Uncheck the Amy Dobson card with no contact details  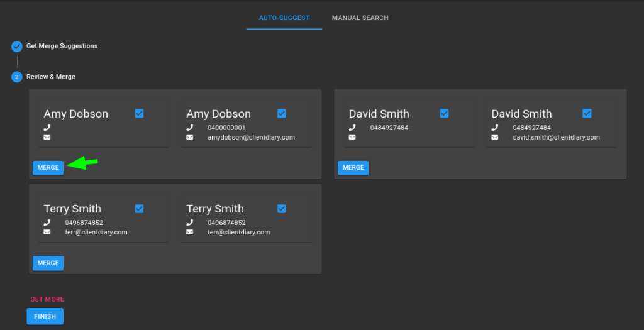tap(139, 113)
